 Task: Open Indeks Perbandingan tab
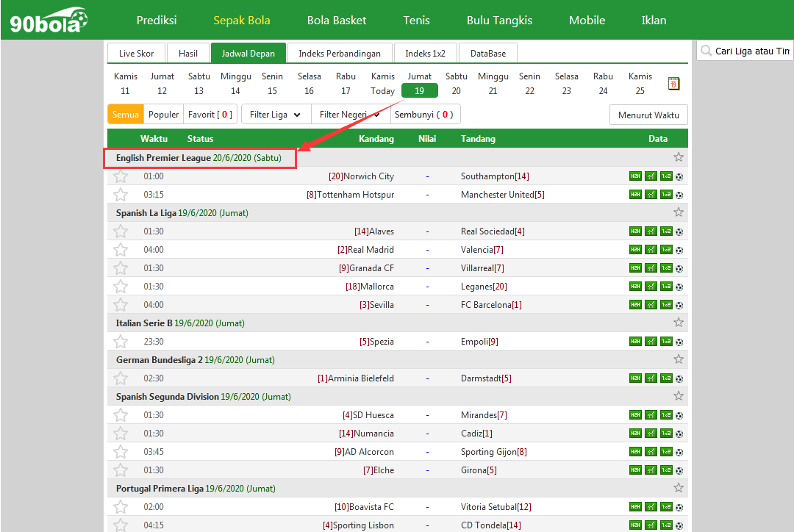click(339, 53)
